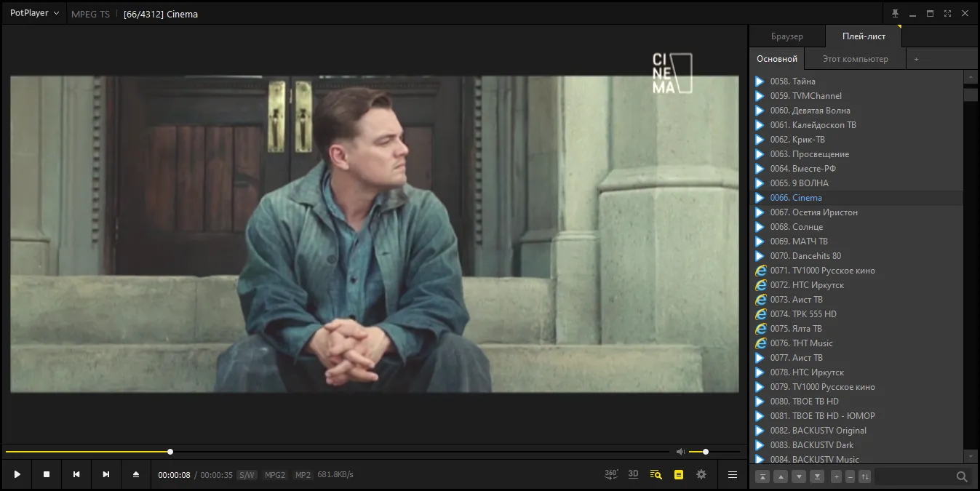Enter fullscreen mode from the title bar

coord(948,14)
